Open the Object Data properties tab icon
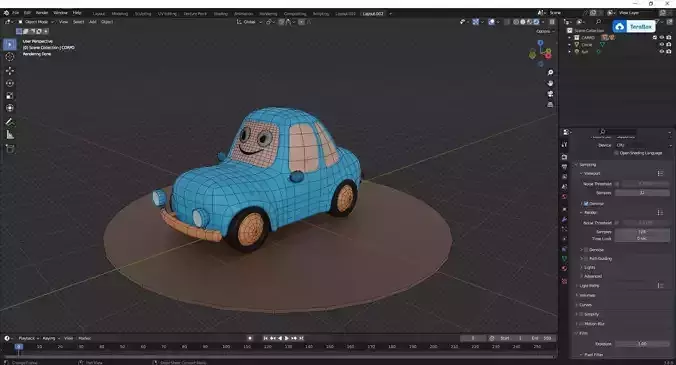This screenshot has height=365, width=676. 564,259
